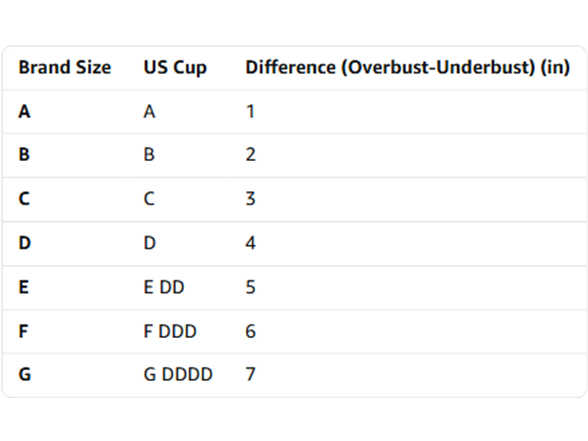Click the difference value 1
The width and height of the screenshot is (588, 441).
point(250,112)
